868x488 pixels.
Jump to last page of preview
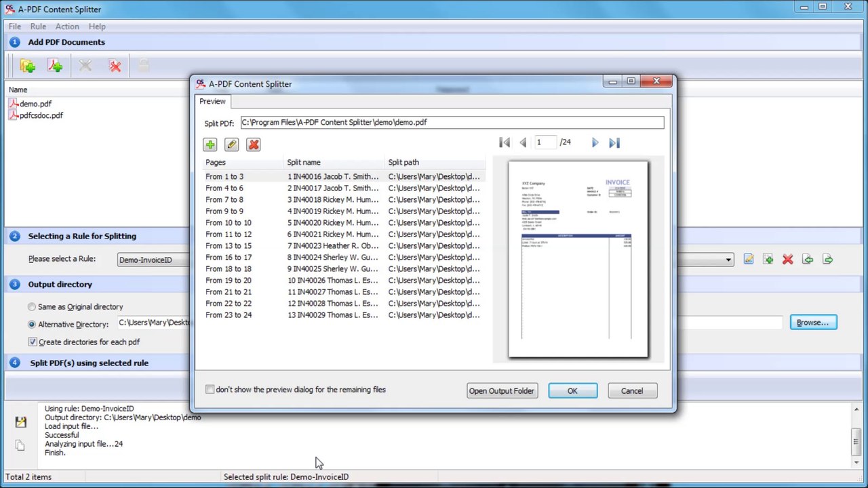click(x=614, y=142)
